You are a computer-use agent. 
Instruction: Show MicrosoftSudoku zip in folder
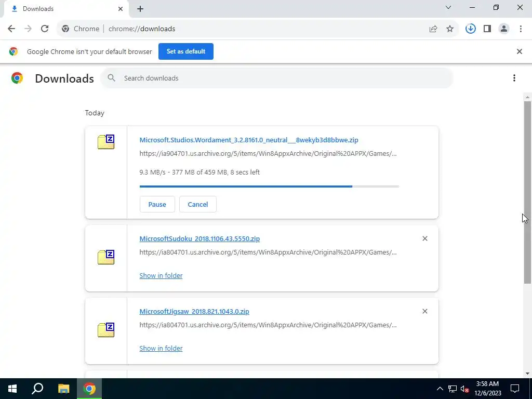coord(161,275)
